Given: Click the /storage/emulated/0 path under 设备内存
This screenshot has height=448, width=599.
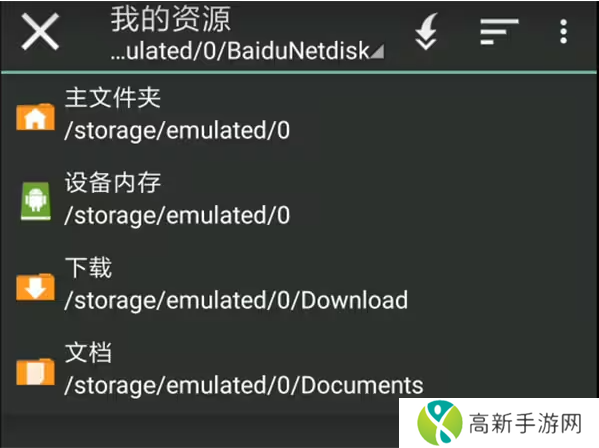Looking at the screenshot, I should 177,216.
